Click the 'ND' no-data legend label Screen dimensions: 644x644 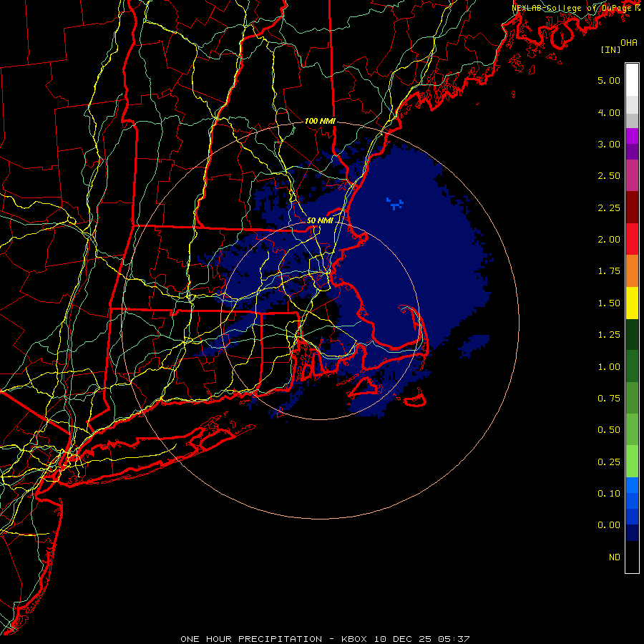(615, 557)
